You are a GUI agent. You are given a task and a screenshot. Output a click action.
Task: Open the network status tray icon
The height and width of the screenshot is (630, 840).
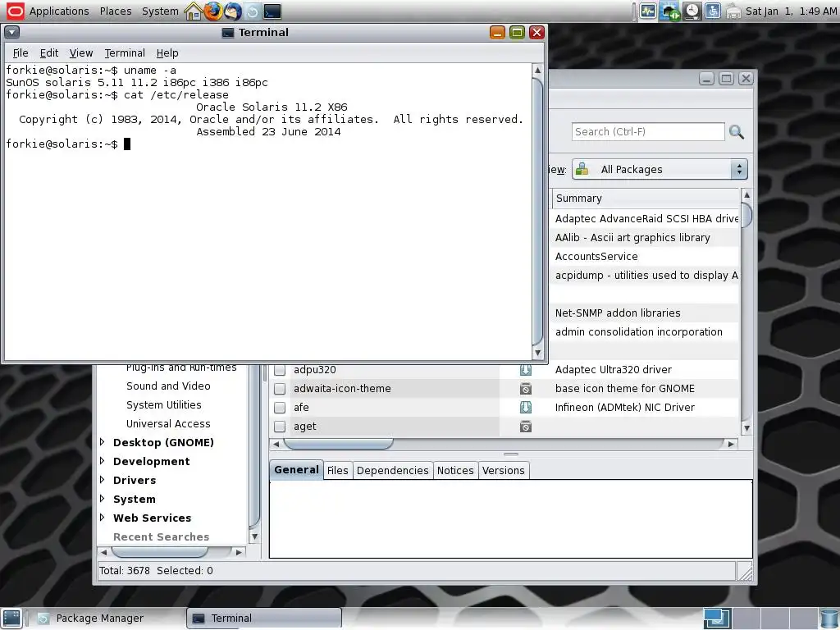point(669,11)
